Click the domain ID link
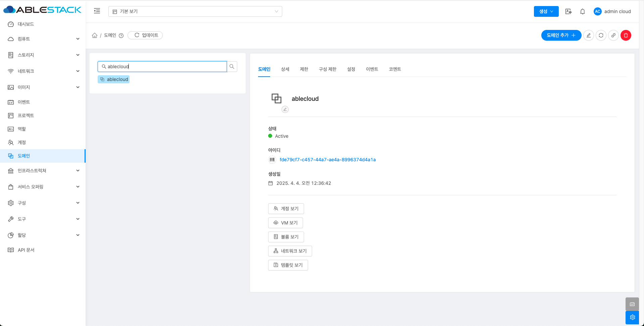 [x=328, y=160]
